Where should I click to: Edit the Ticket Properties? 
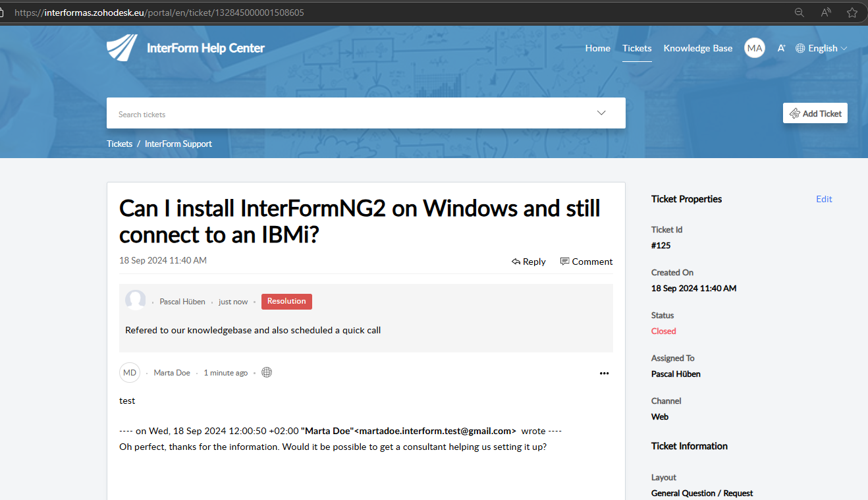(824, 199)
